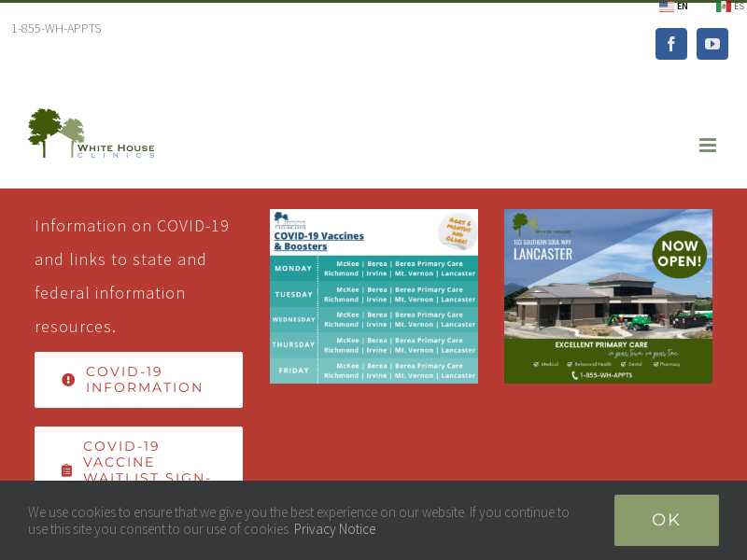Open the COVID-19 Information button
The image size is (747, 560).
(x=138, y=380)
